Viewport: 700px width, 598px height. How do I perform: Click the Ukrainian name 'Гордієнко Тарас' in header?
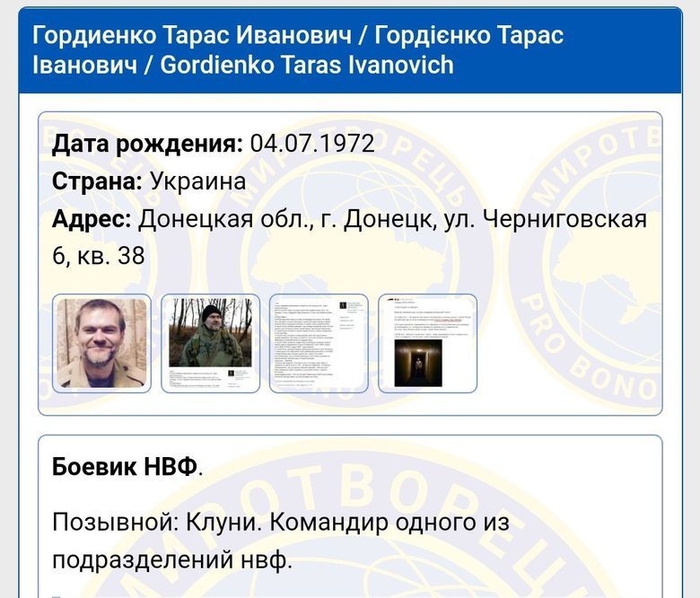point(469,35)
